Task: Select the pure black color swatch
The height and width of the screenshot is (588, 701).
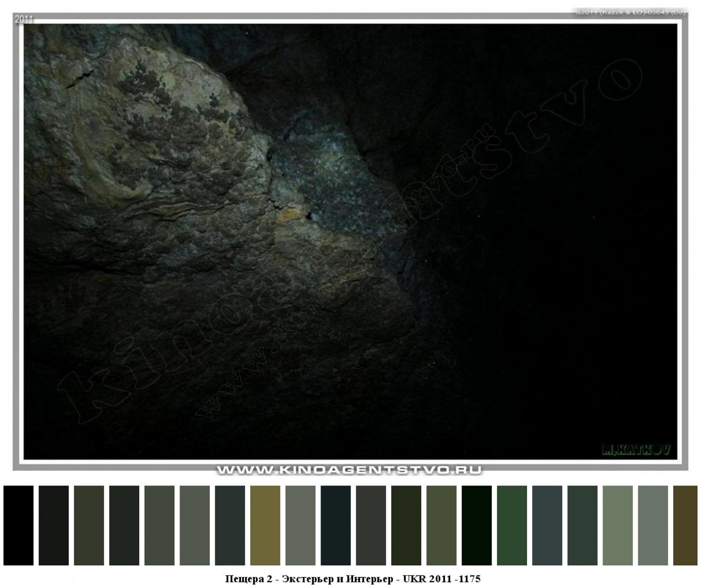Action: coord(19,525)
